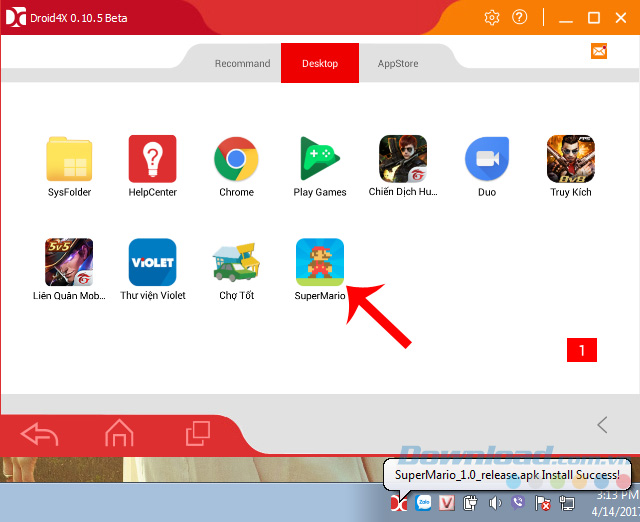Switch to the Recommand tab
Viewport: 640px width, 522px height.
pos(242,64)
